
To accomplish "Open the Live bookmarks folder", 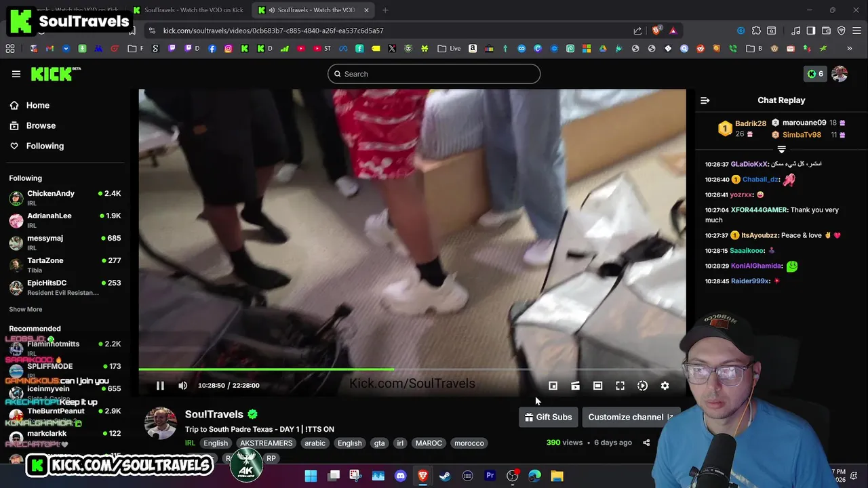I will coord(450,49).
